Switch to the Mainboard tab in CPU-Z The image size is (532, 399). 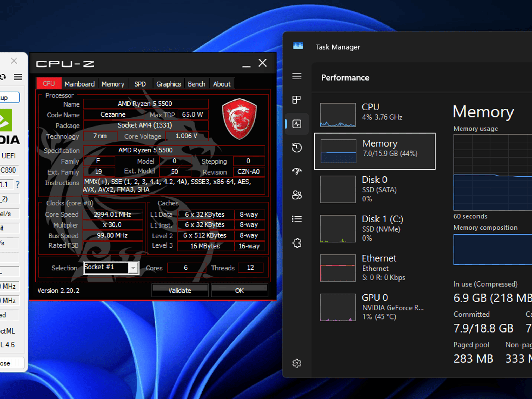click(x=79, y=84)
